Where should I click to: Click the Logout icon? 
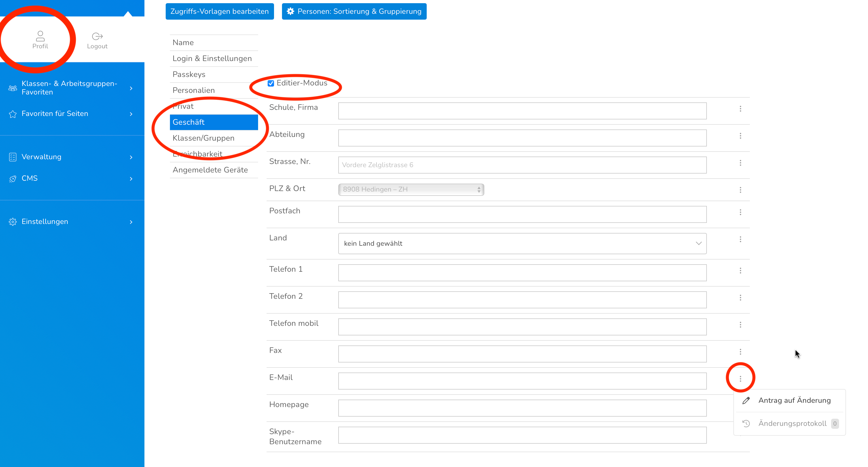click(x=97, y=36)
